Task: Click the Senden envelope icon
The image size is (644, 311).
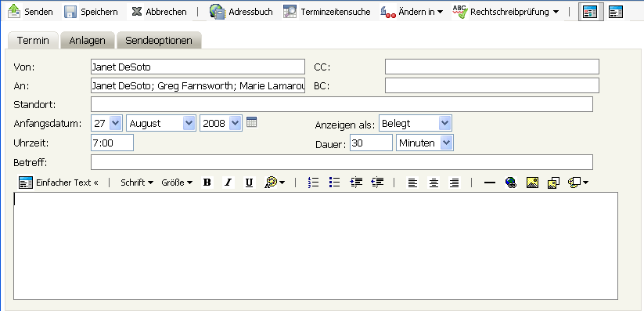Action: 14,11
